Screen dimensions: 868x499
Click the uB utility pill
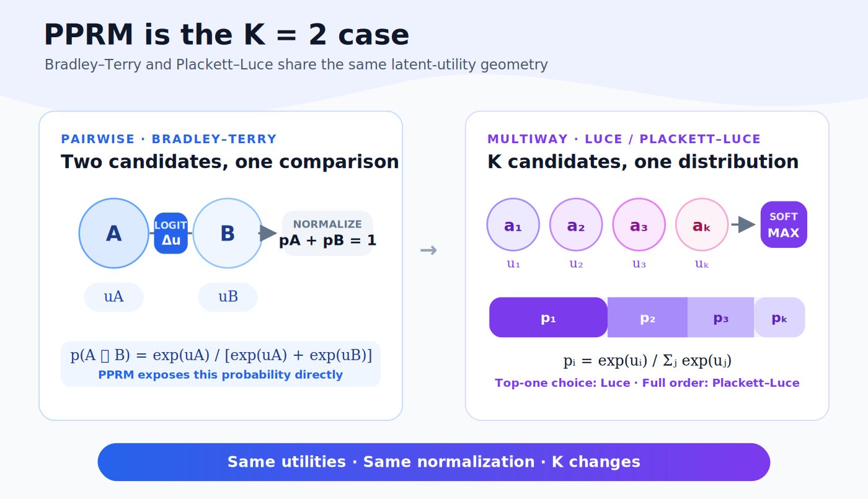coord(228,297)
